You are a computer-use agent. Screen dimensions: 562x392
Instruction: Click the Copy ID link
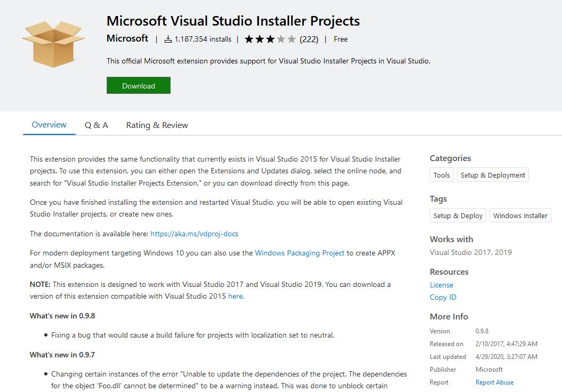click(443, 297)
